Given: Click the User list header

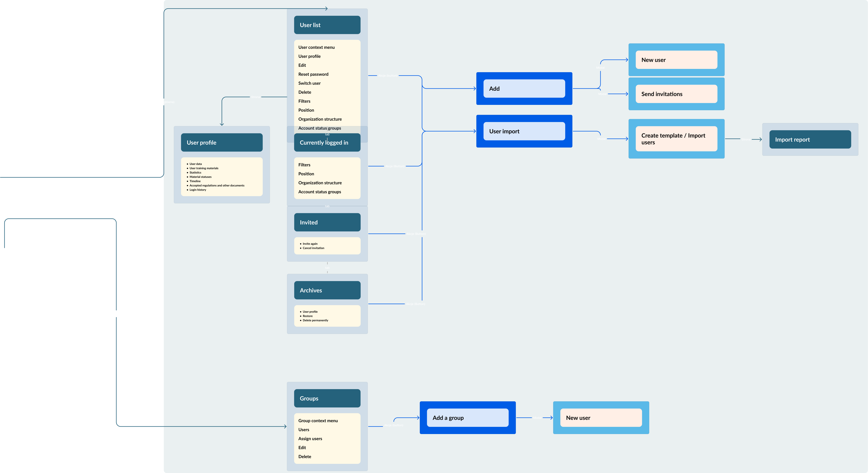Looking at the screenshot, I should (327, 25).
